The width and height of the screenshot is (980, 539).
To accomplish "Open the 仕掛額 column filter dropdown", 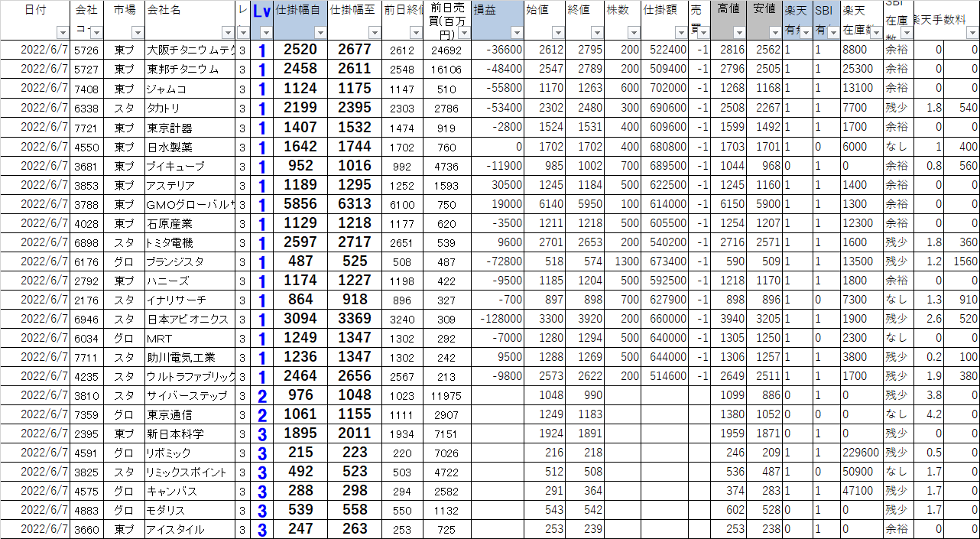I will click(680, 33).
